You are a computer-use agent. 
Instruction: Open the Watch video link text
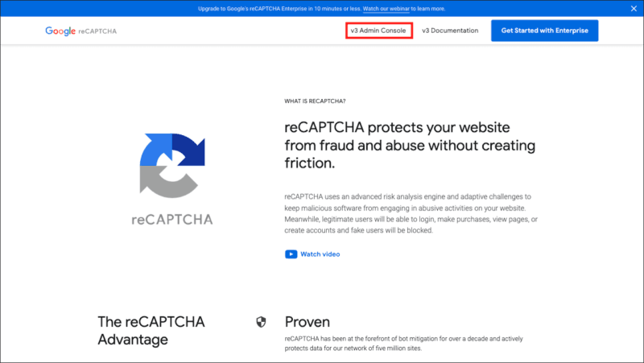pyautogui.click(x=320, y=254)
